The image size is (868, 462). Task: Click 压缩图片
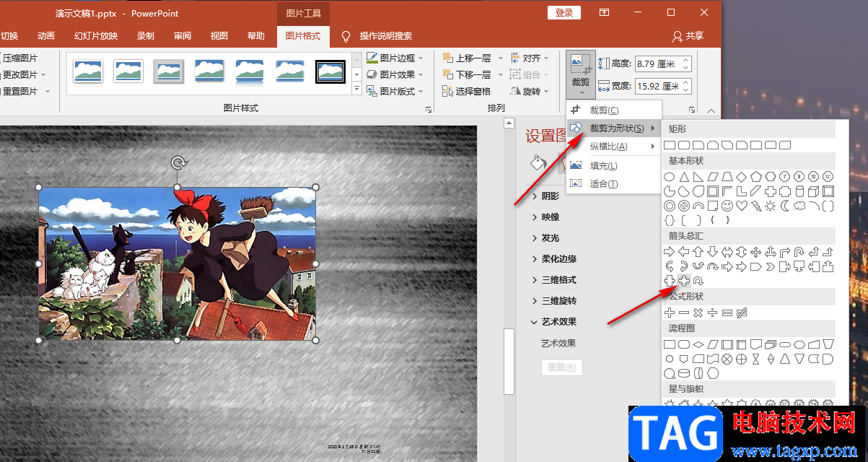(x=19, y=58)
